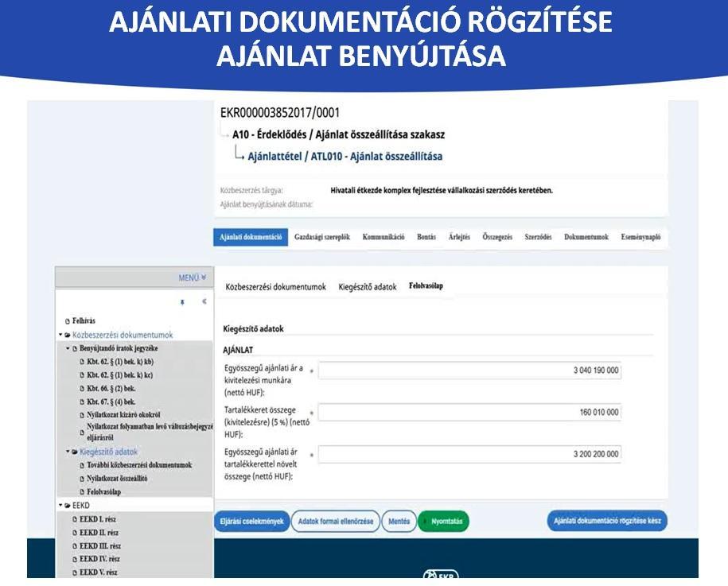Click the green Nyomtatás print button
This screenshot has width=728, height=586.
pyautogui.click(x=443, y=521)
